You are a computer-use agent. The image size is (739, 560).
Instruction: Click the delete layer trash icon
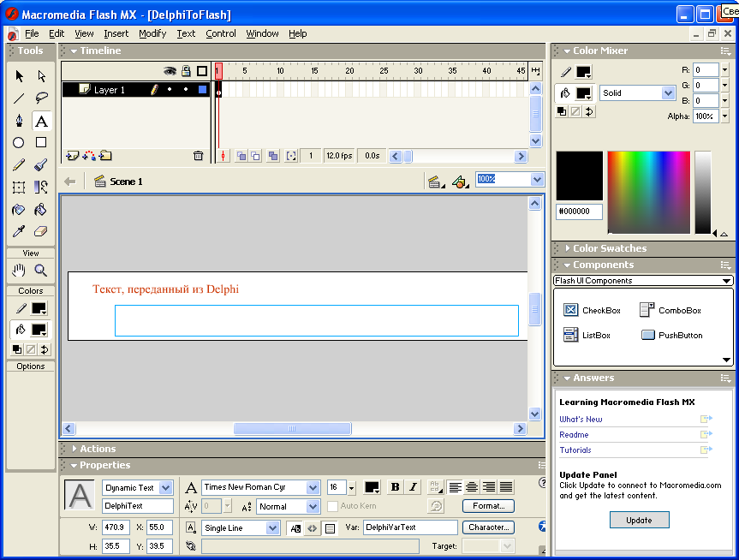pos(199,156)
